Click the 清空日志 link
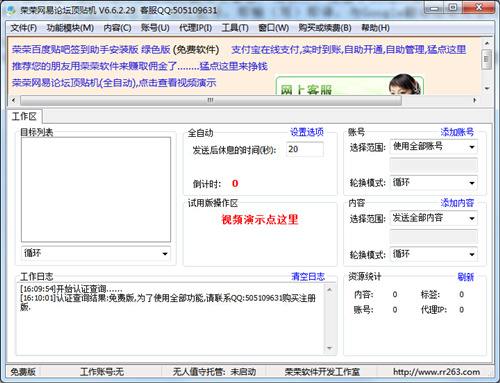500x383 pixels. [x=308, y=276]
